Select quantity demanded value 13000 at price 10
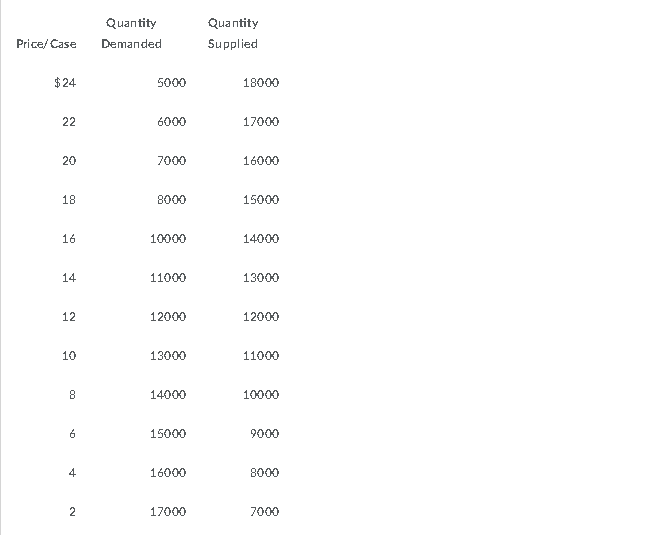The height and width of the screenshot is (535, 661). coord(168,356)
